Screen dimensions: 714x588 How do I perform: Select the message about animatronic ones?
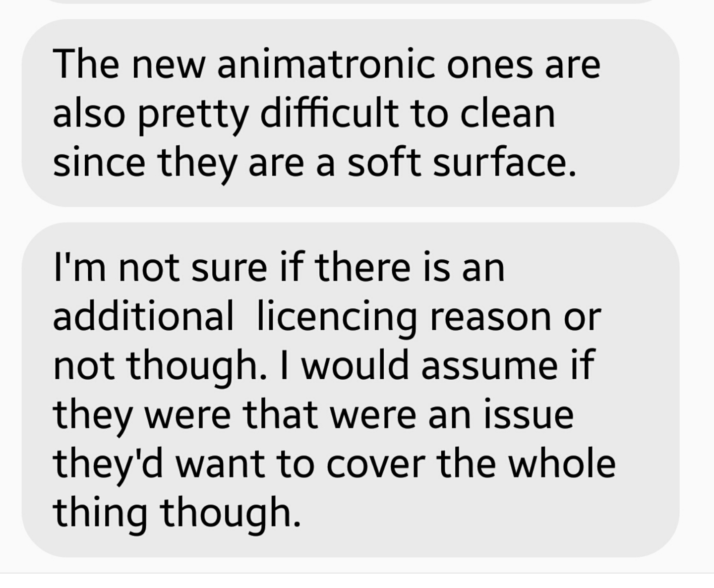click(350, 113)
